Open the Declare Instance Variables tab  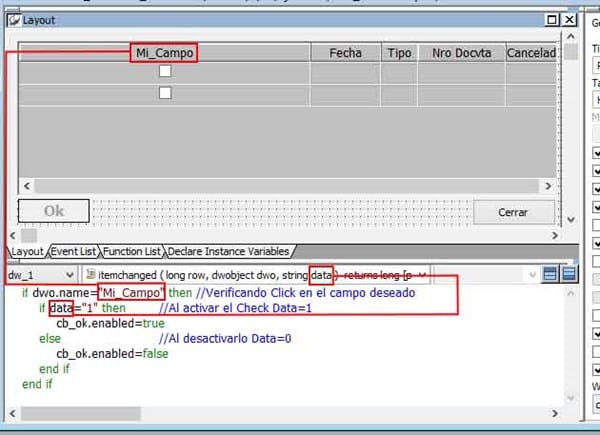click(228, 251)
